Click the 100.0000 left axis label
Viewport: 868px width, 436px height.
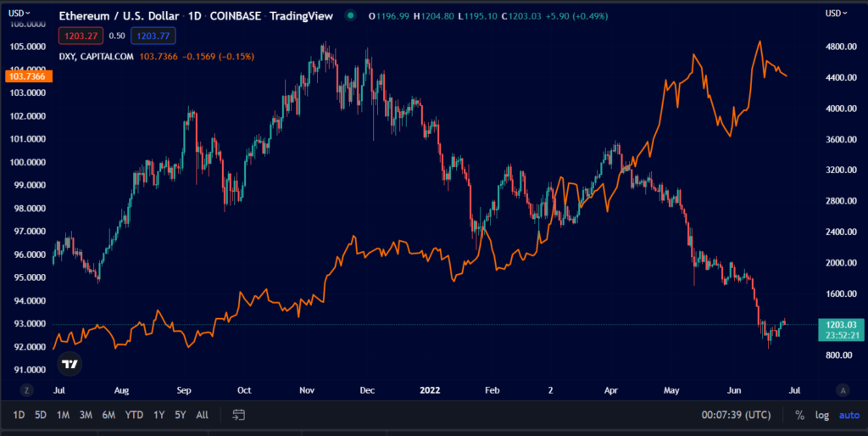pyautogui.click(x=28, y=163)
